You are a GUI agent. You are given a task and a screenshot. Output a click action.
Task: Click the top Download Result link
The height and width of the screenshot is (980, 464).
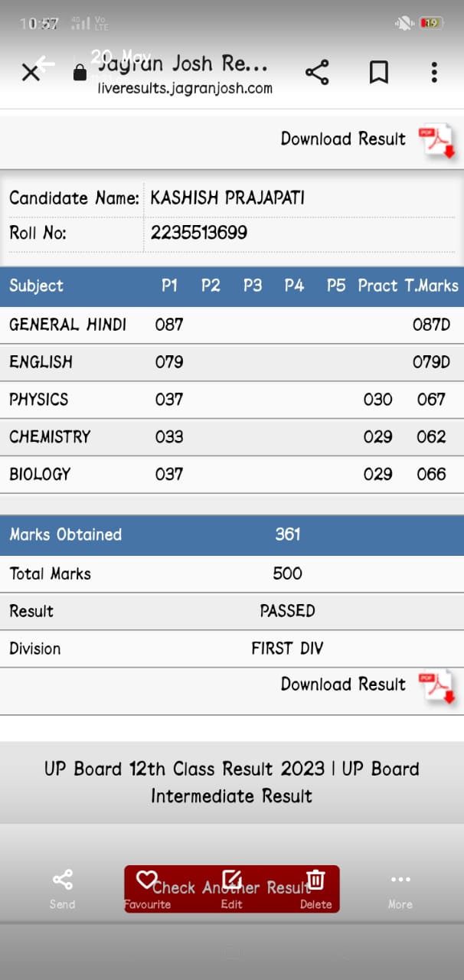tap(343, 139)
